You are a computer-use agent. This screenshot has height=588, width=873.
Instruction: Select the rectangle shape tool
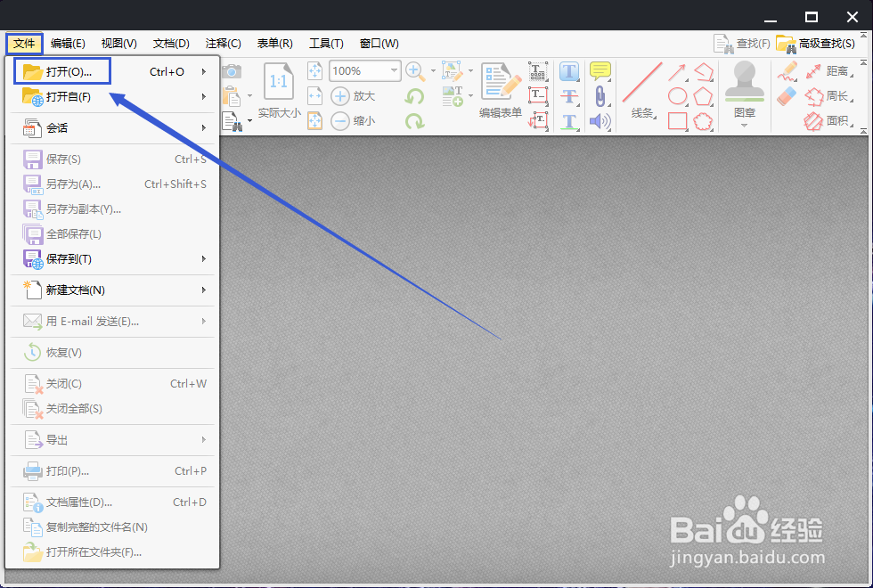click(677, 121)
